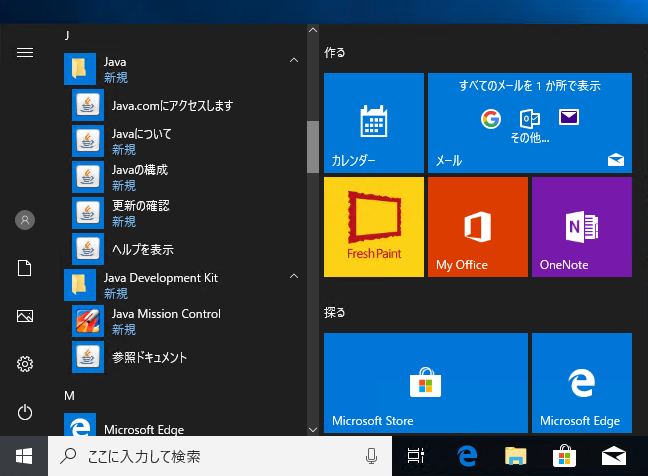Click the Java Development Kit folder icon

pos(80,285)
